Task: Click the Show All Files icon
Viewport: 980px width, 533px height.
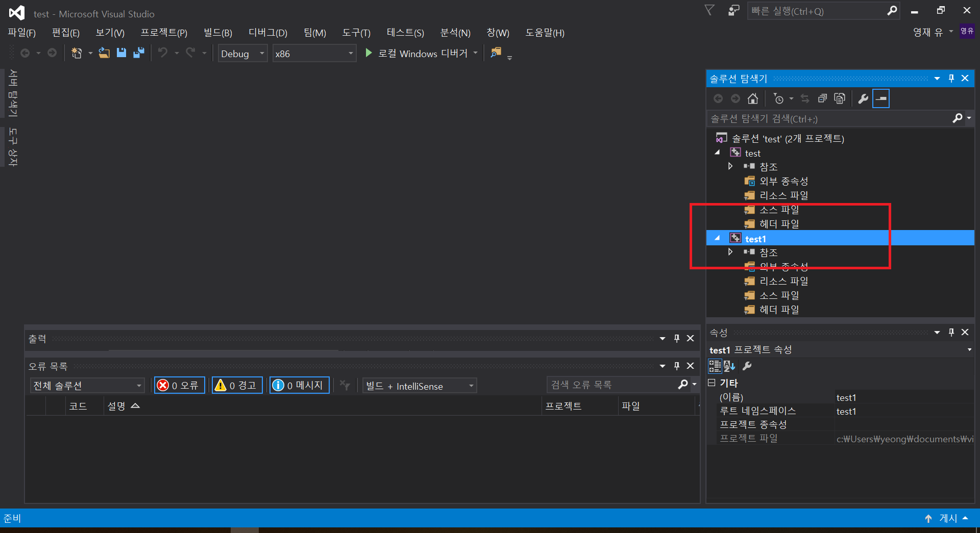Action: [840, 98]
